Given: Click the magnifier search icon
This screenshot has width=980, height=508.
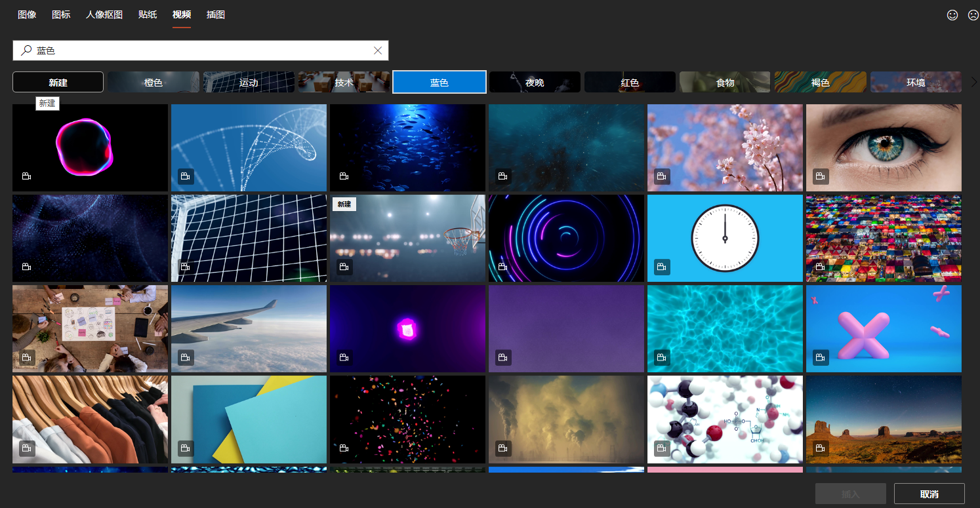Looking at the screenshot, I should [26, 50].
